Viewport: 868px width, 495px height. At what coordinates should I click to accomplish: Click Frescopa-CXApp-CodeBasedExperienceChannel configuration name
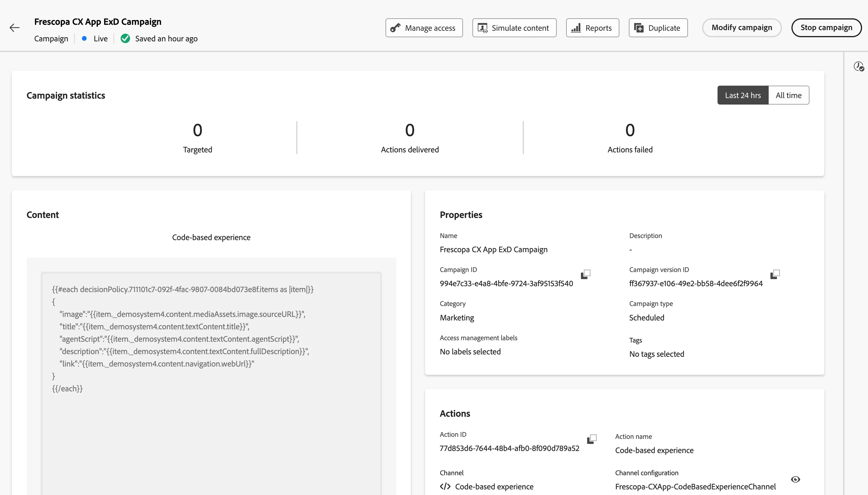tap(695, 486)
